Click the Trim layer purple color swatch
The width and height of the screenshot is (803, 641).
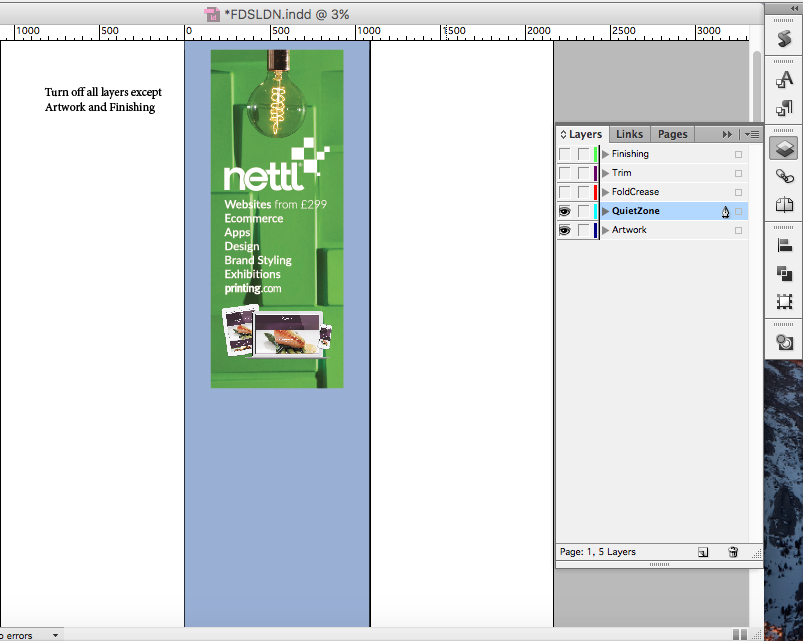coord(595,173)
